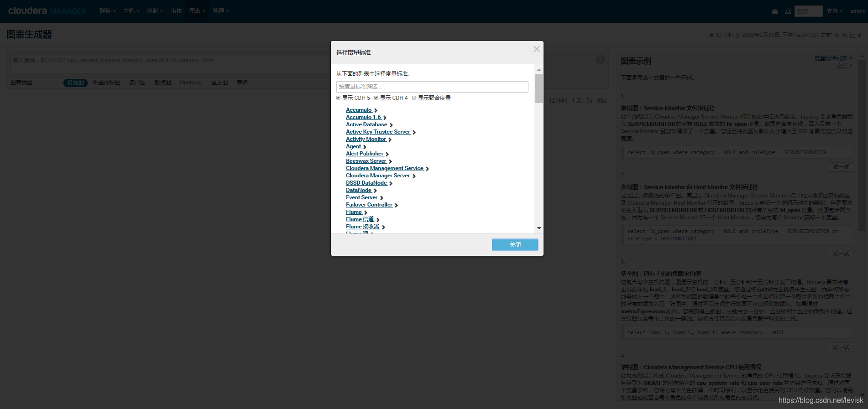868x409 pixels.
Task: Open Accumulo 1.6 link
Action: point(363,117)
